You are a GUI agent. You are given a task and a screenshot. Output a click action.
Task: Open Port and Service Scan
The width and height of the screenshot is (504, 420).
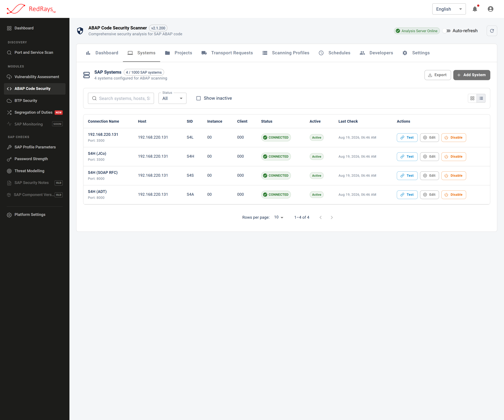[35, 53]
